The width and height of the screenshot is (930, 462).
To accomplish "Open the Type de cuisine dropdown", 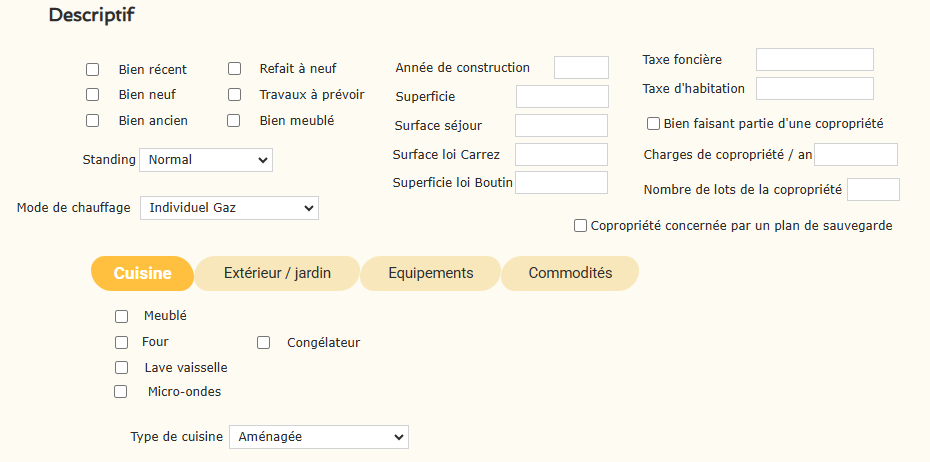I will (318, 437).
